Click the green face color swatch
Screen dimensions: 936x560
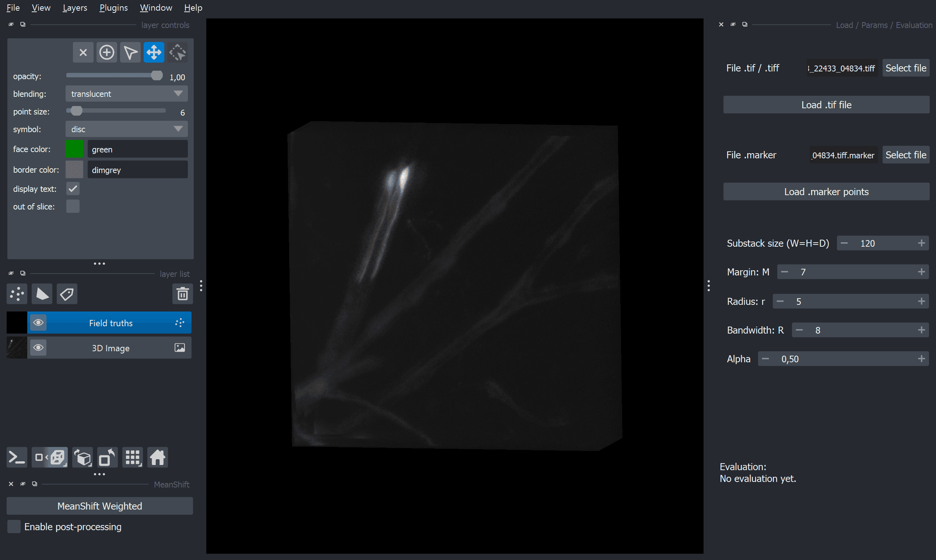[74, 149]
